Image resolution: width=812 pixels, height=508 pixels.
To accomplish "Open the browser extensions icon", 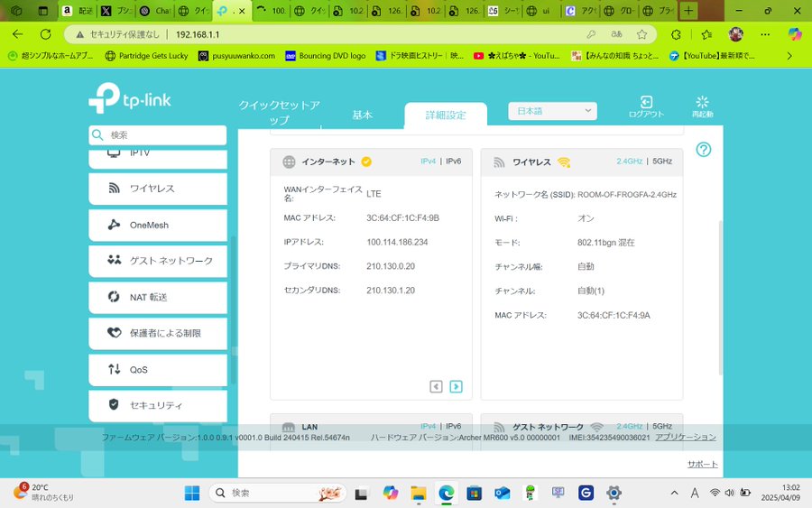I will [676, 34].
